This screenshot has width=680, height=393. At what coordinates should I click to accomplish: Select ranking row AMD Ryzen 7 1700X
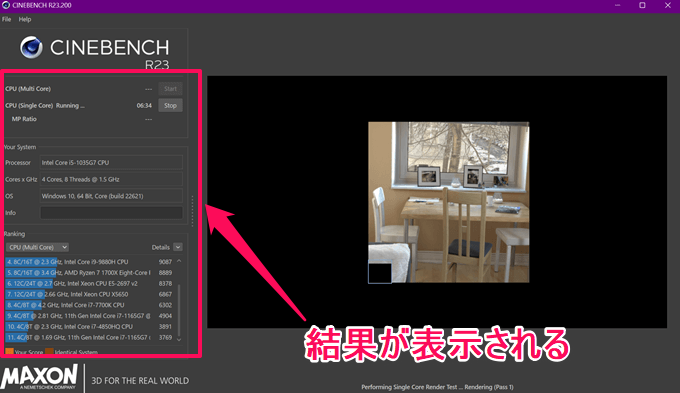pos(89,273)
